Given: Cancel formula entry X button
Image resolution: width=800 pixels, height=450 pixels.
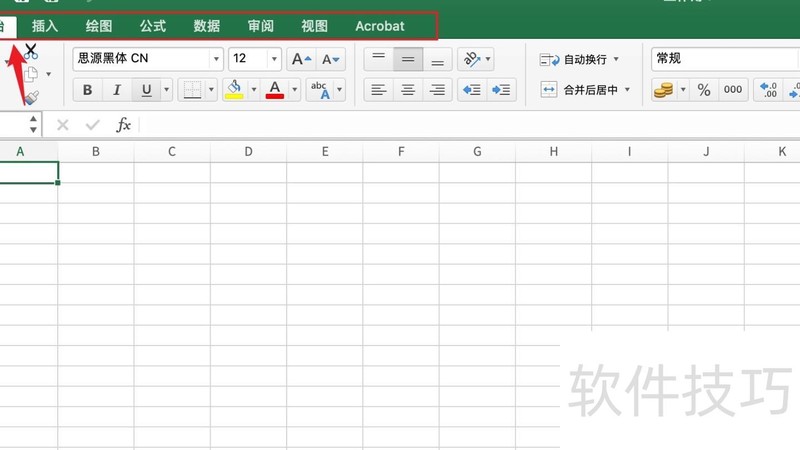Looking at the screenshot, I should [x=63, y=125].
